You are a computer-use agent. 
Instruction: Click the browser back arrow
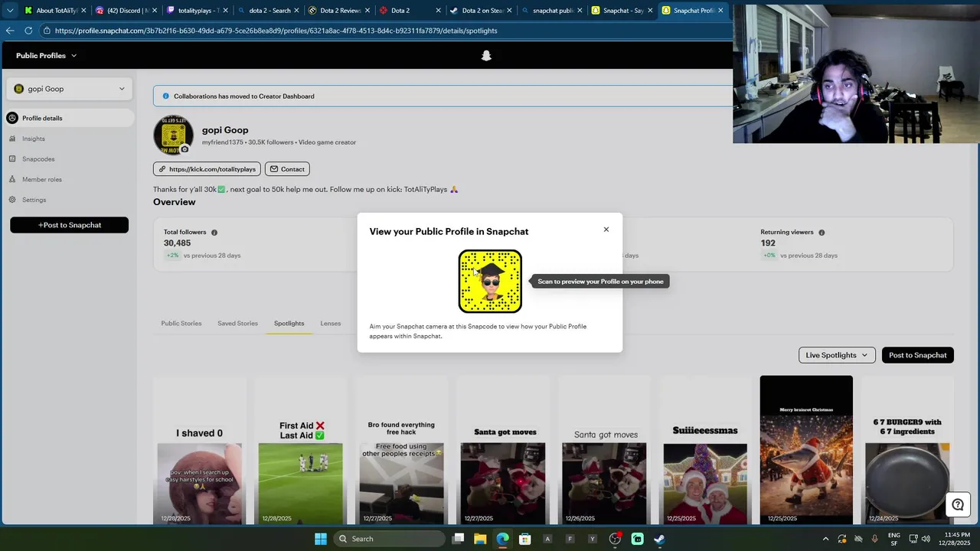click(9, 31)
